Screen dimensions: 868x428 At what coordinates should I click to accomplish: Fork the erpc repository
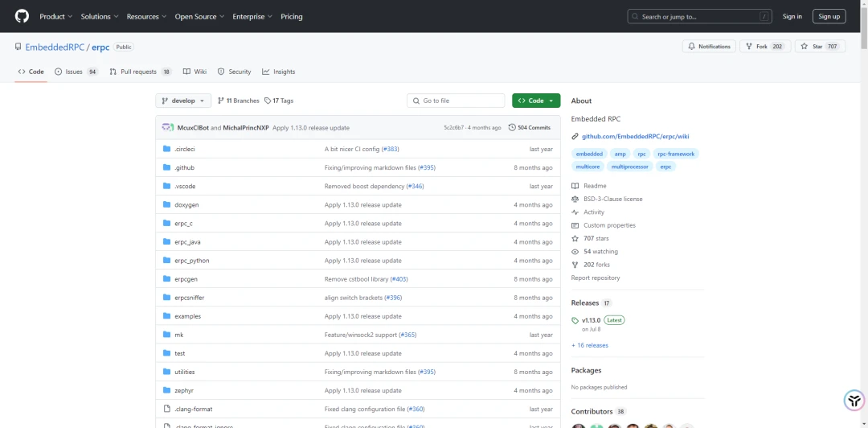(x=764, y=47)
